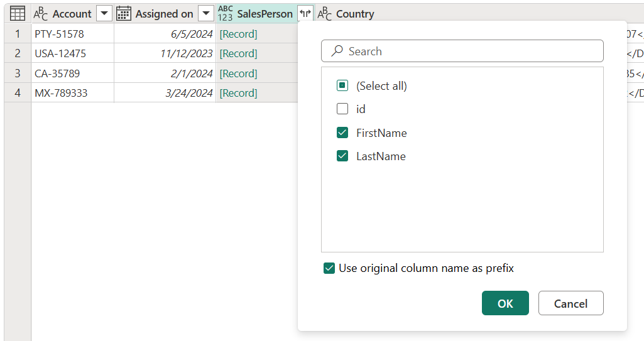This screenshot has height=341, width=644.
Task: Open the Assigned on column filter dropdown
Action: [206, 14]
